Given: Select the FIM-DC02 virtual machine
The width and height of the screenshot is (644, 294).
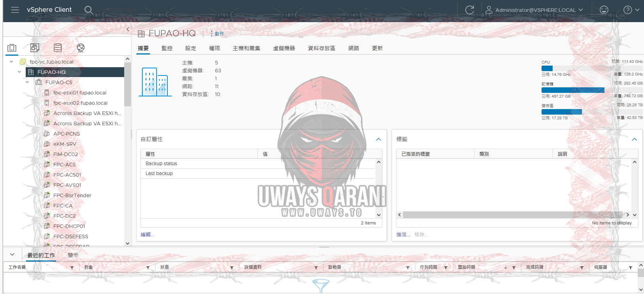Looking at the screenshot, I should pyautogui.click(x=66, y=154).
